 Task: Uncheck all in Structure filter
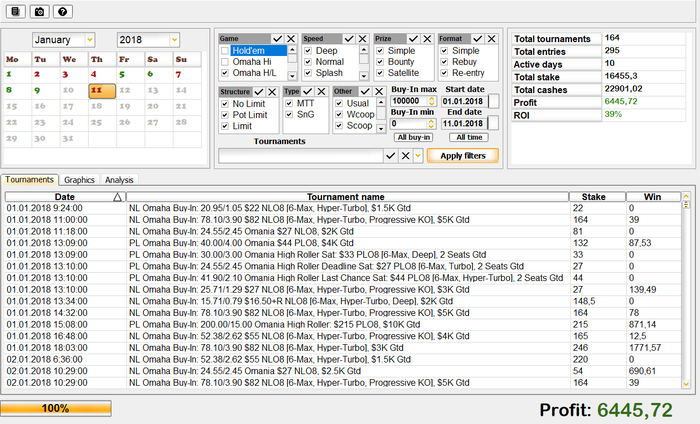(x=272, y=92)
